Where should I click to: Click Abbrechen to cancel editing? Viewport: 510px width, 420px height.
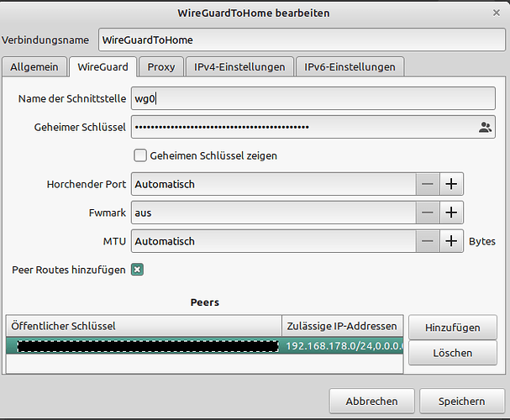pos(371,402)
